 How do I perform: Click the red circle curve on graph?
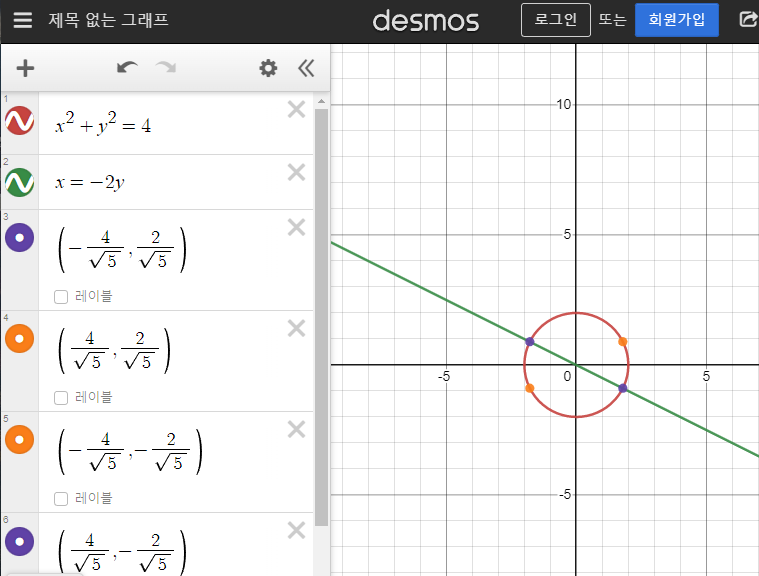576,313
